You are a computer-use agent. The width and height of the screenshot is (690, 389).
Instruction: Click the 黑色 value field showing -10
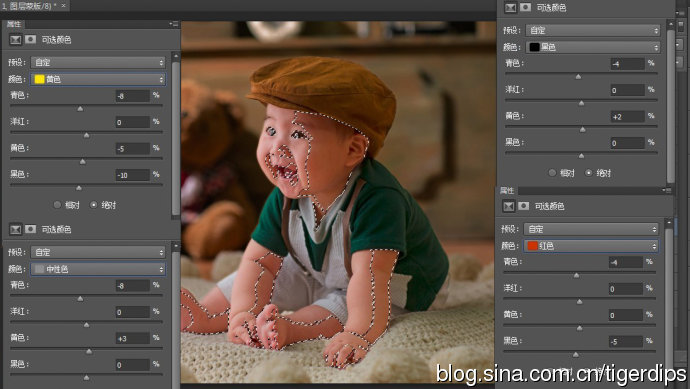click(132, 175)
